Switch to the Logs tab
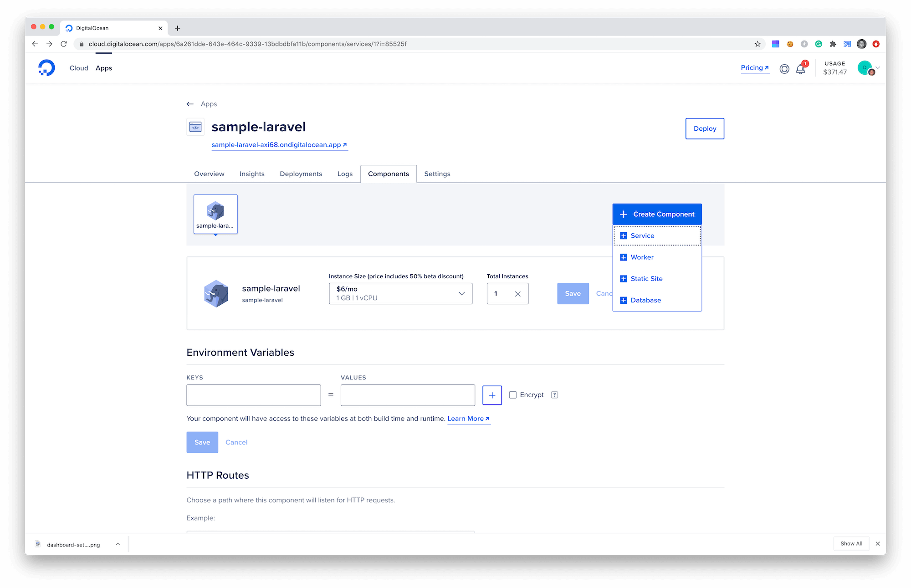The image size is (911, 588). click(345, 174)
